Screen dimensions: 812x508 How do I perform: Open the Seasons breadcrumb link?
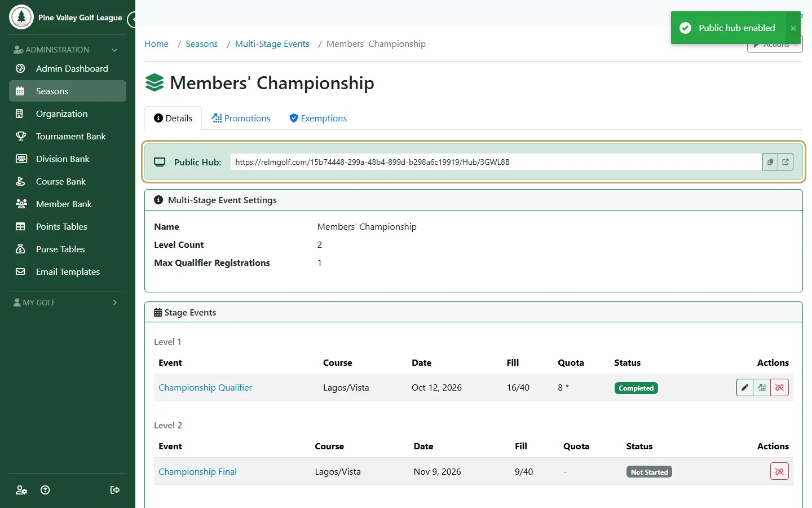[x=202, y=44]
